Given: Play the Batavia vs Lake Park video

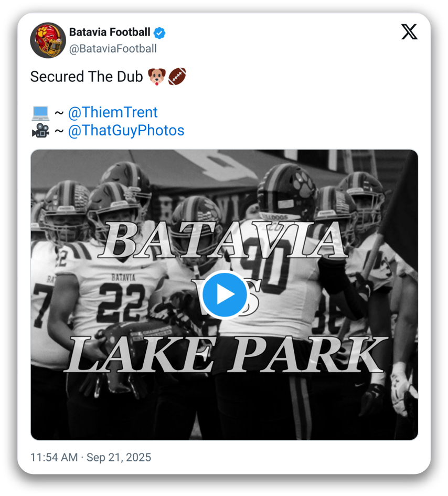Looking at the screenshot, I should click(225, 294).
